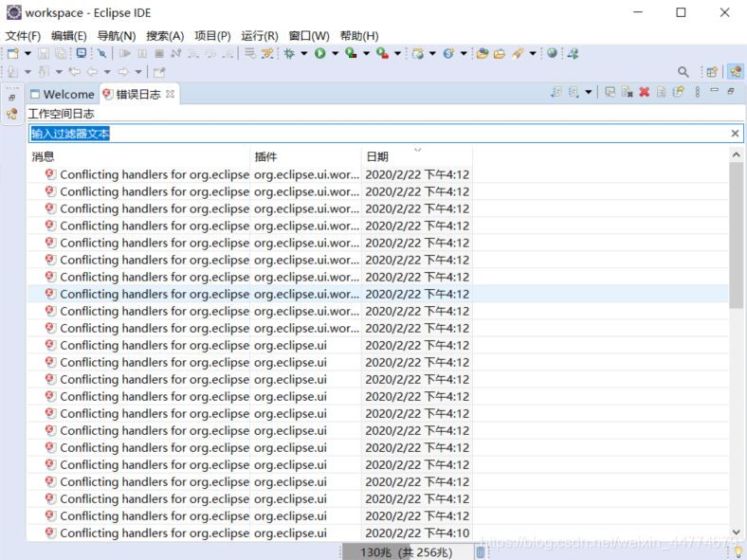Click the Back navigation arrow
The image size is (747, 560).
pyautogui.click(x=92, y=72)
